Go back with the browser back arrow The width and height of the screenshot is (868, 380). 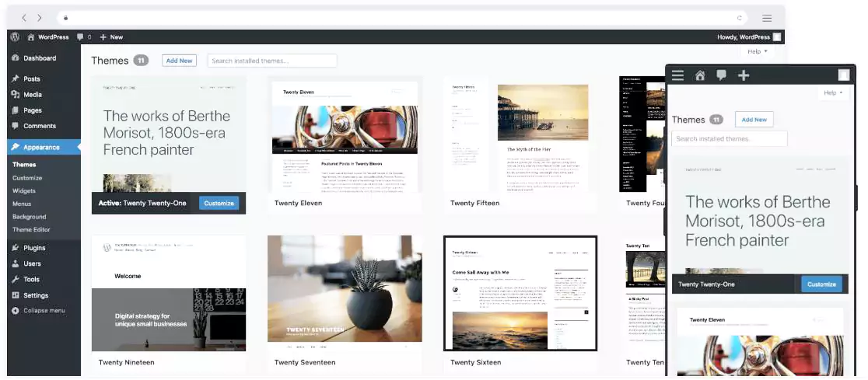click(x=24, y=18)
